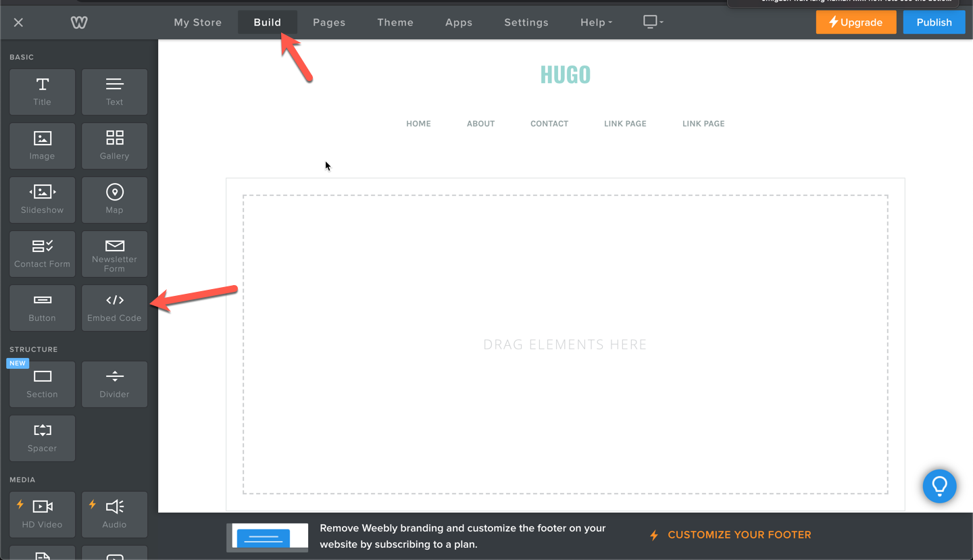
Task: Click the orange Upgrade button
Action: [x=856, y=22]
